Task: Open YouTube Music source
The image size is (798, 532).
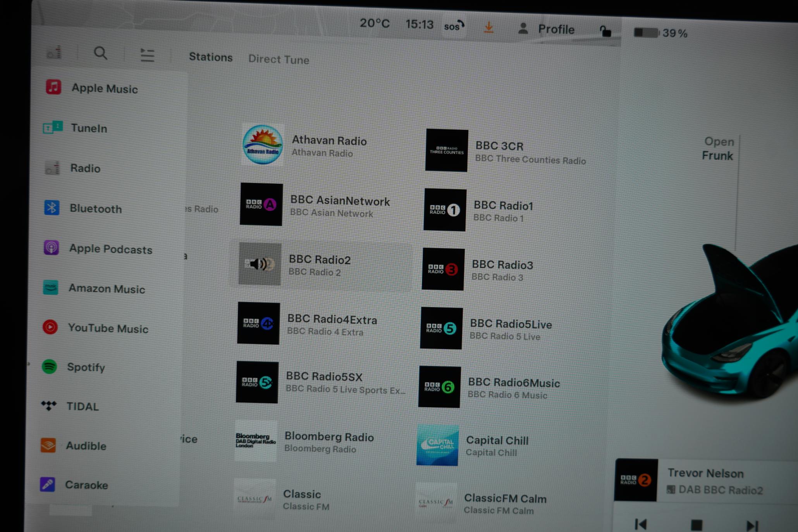Action: pyautogui.click(x=95, y=328)
